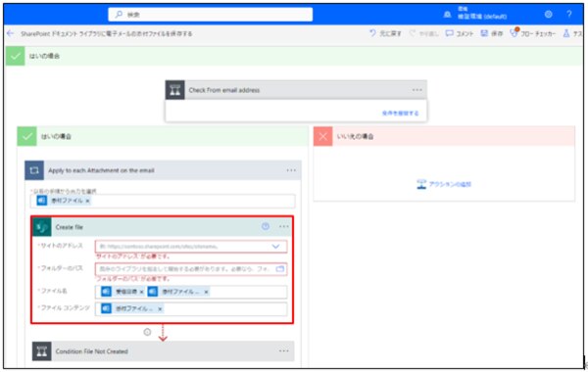Open the Check From email address ellipsis menu
Viewport: 588px width, 372px height.
click(417, 90)
